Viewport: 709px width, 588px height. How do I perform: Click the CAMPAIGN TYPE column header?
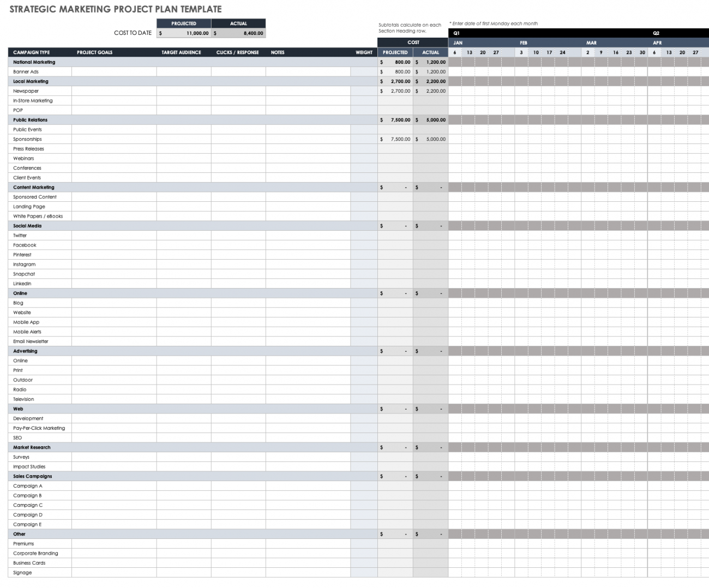click(31, 52)
